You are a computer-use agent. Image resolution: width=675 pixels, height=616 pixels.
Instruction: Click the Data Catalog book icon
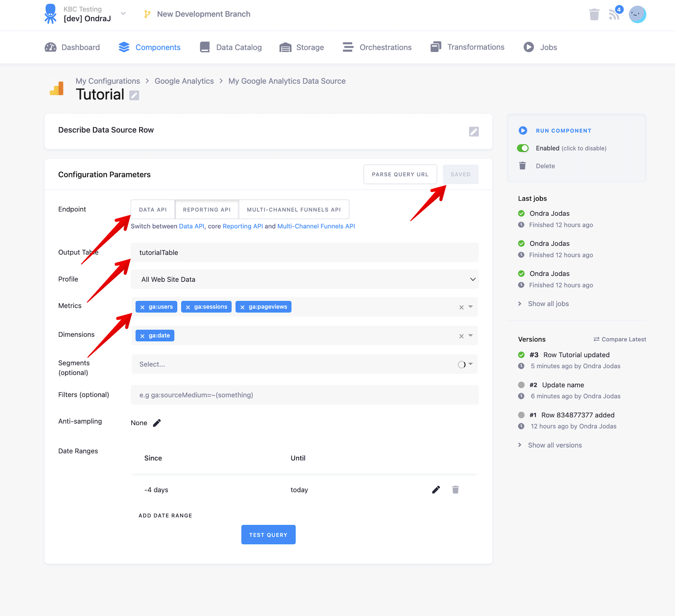[x=205, y=47]
